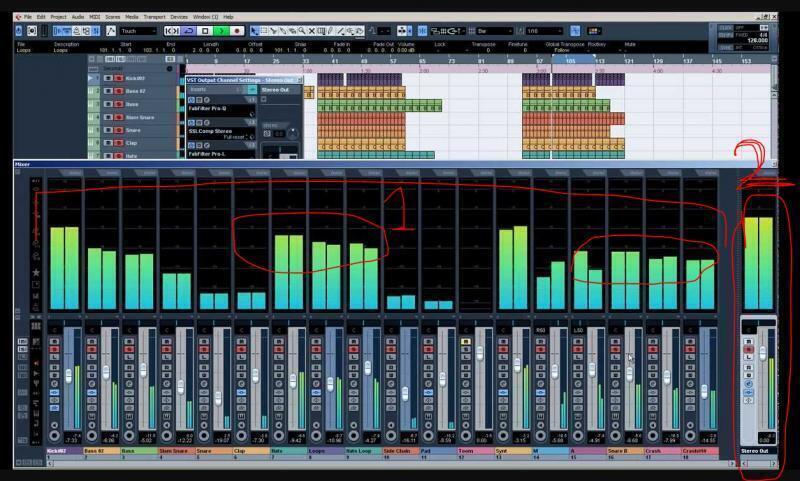Click the SSLComp Stereo insert slot
The width and height of the screenshot is (800, 481).
(x=220, y=131)
